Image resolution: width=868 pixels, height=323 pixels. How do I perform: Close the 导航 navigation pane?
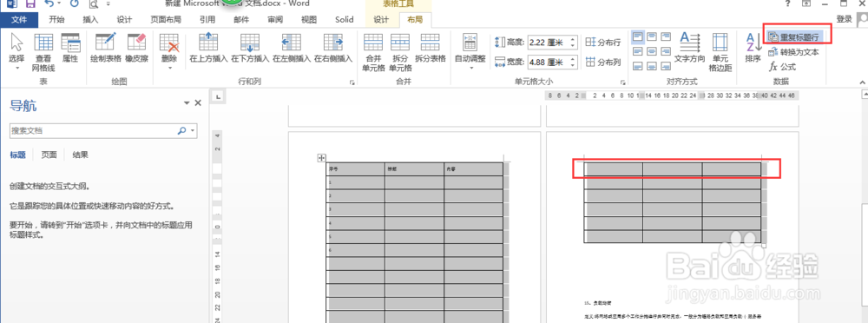click(198, 103)
